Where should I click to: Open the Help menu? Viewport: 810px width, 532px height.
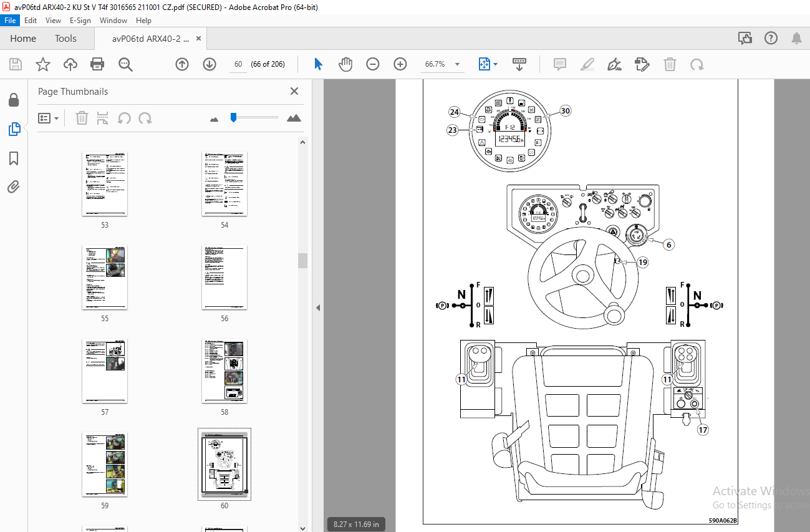pyautogui.click(x=143, y=21)
